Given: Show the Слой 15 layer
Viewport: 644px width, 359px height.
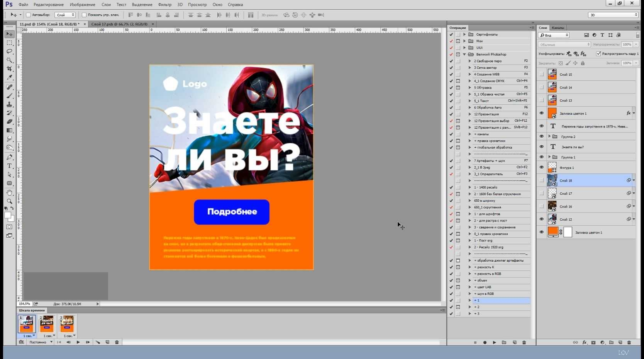Looking at the screenshot, I should coord(541,74).
